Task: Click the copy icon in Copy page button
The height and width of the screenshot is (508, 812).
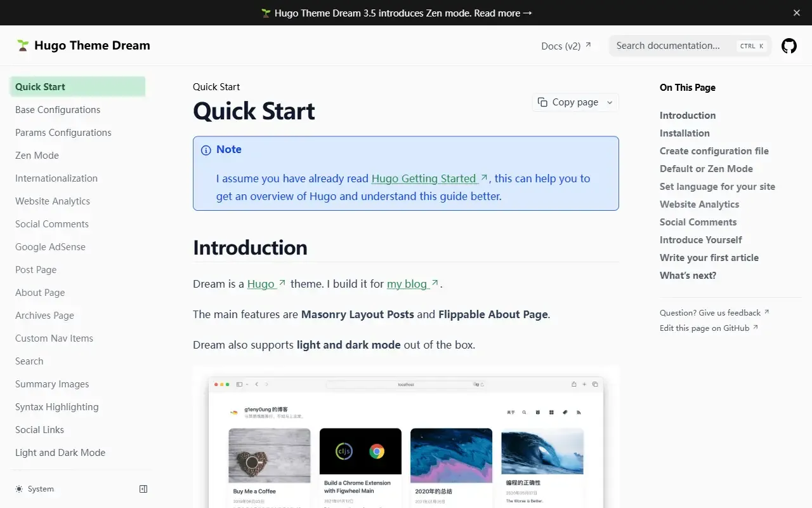Action: point(542,102)
